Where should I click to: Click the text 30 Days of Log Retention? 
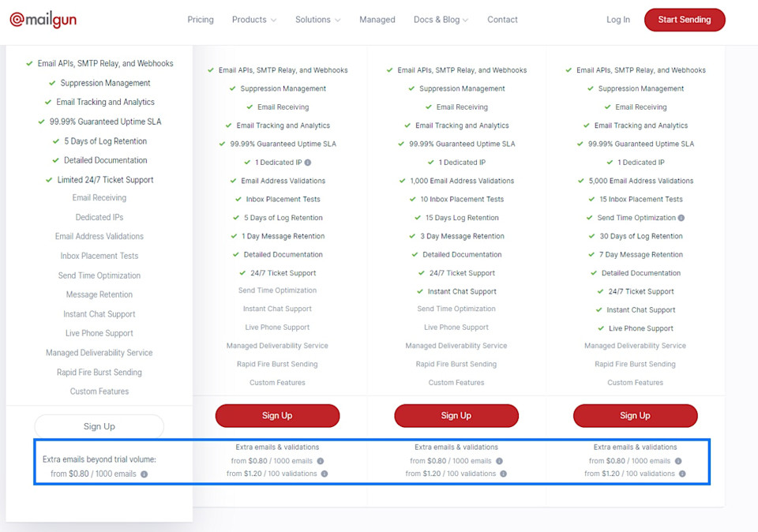coord(641,236)
